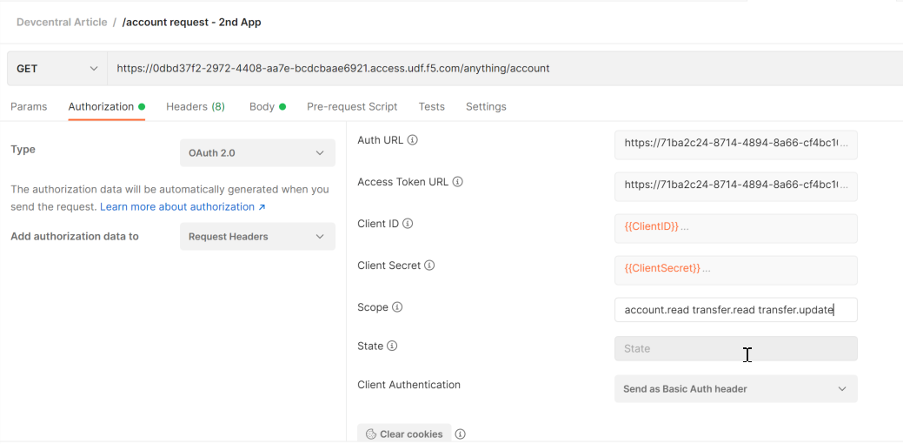
Task: Click the request URL field
Action: (500, 69)
